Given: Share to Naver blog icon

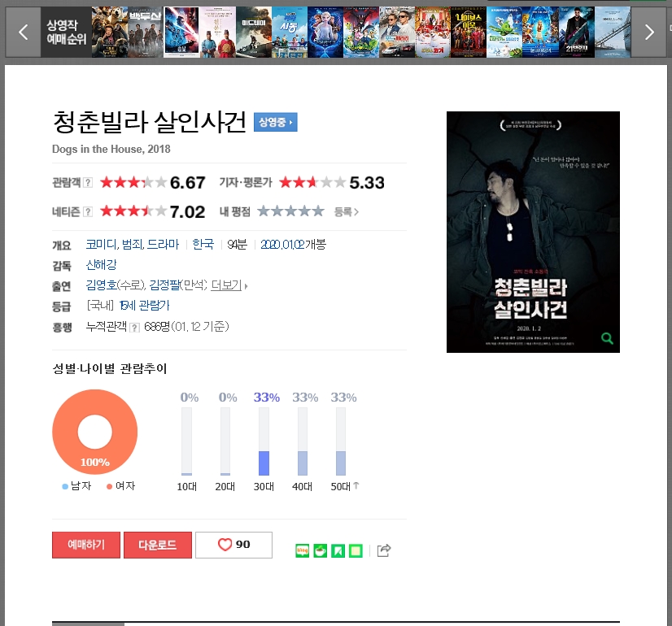Looking at the screenshot, I should click(x=302, y=550).
